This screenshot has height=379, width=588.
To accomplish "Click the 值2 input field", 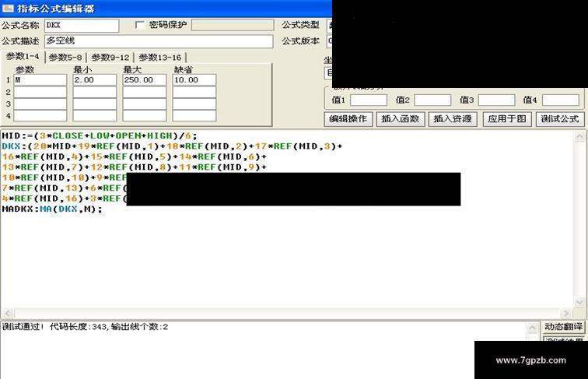I will point(432,100).
